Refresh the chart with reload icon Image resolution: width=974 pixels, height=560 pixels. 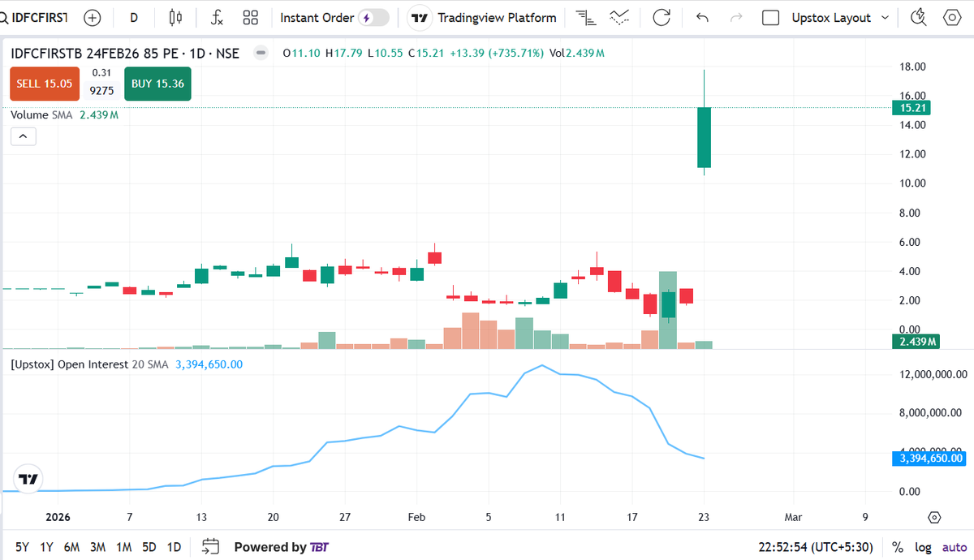(x=662, y=17)
